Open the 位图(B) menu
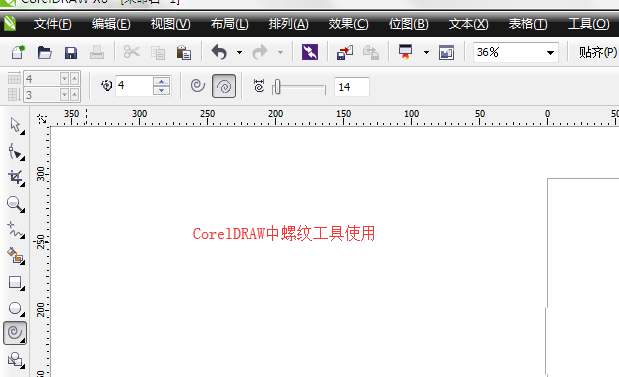Image resolution: width=619 pixels, height=377 pixels. click(409, 24)
